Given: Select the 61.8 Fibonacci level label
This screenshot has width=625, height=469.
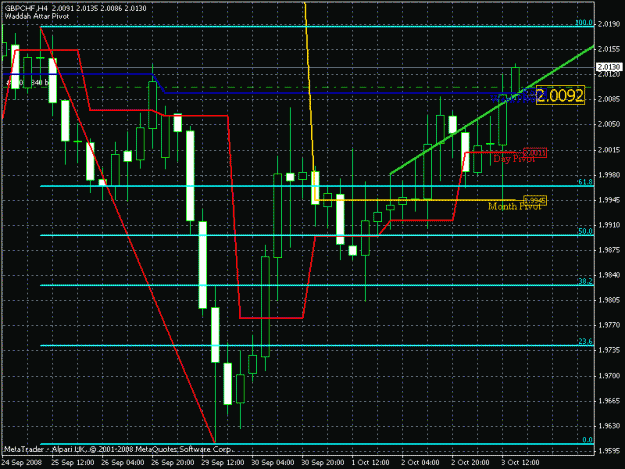Looking at the screenshot, I should [x=585, y=182].
